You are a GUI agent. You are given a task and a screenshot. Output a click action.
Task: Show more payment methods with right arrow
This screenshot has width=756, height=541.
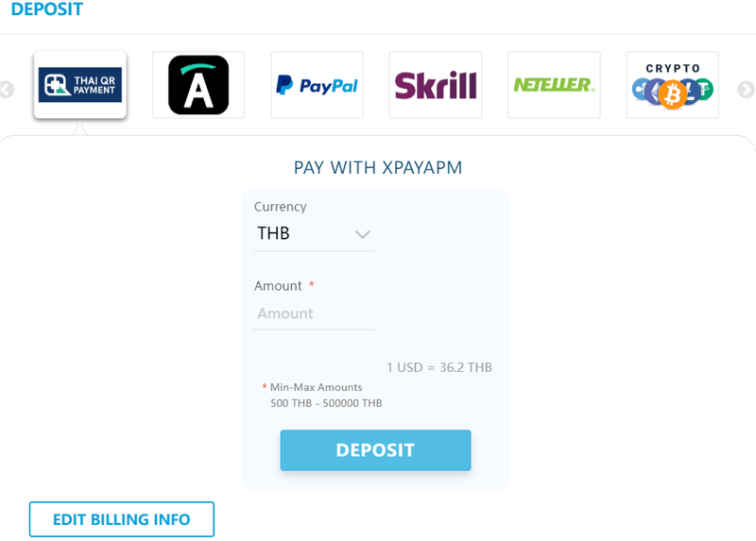coord(746,90)
